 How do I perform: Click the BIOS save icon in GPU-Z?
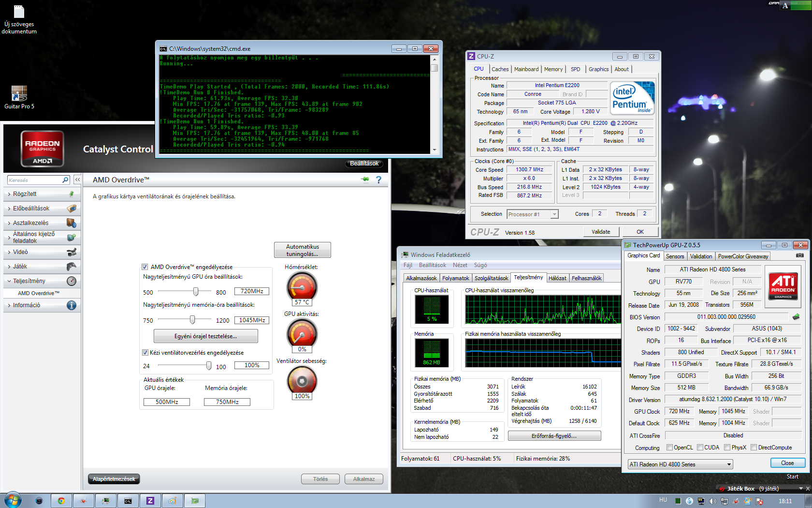click(x=796, y=317)
